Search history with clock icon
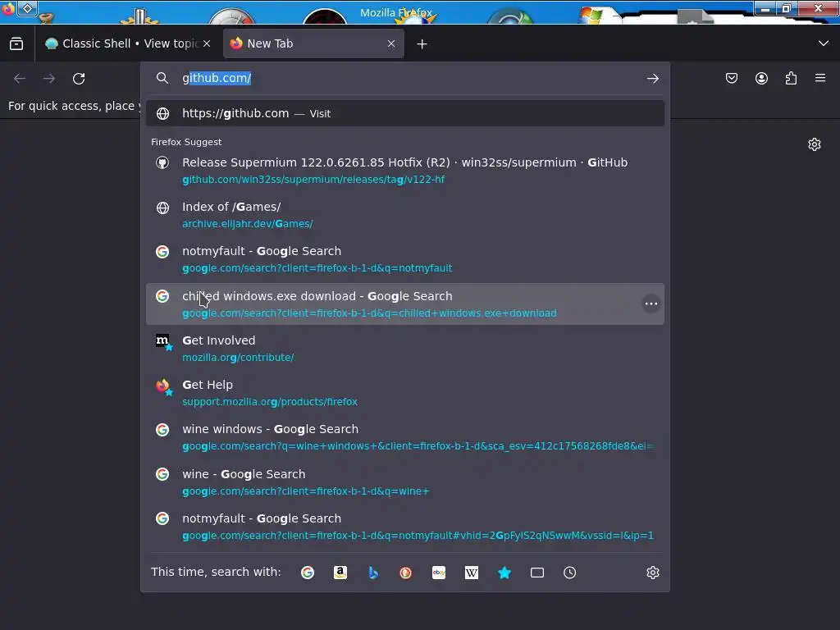 [x=570, y=573]
